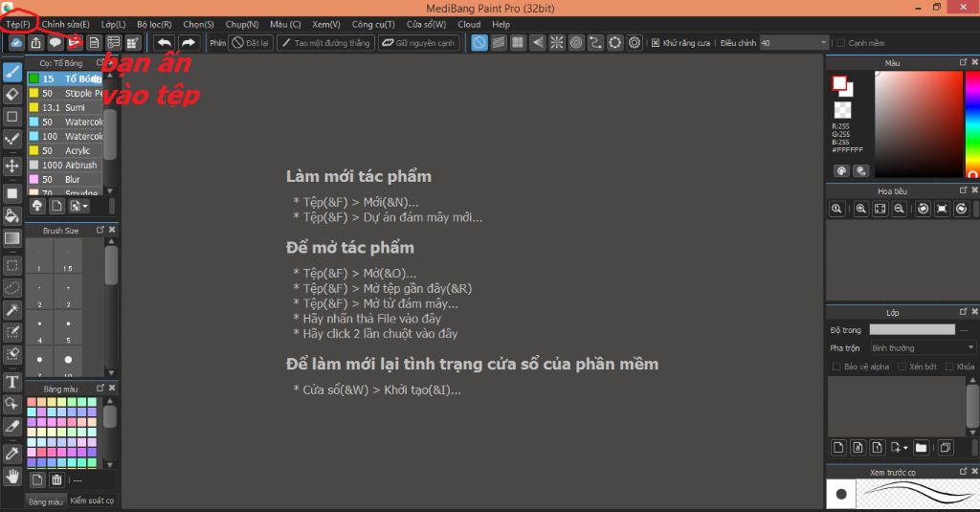Turn snap off with the blue icon

tap(479, 42)
